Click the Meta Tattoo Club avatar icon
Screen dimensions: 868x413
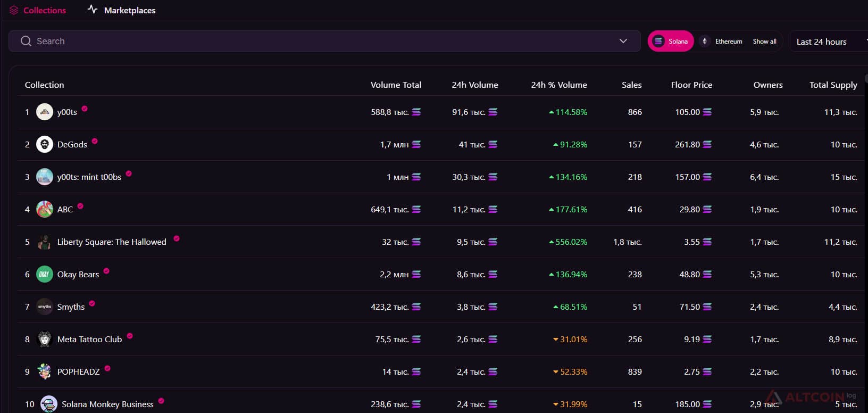click(45, 339)
